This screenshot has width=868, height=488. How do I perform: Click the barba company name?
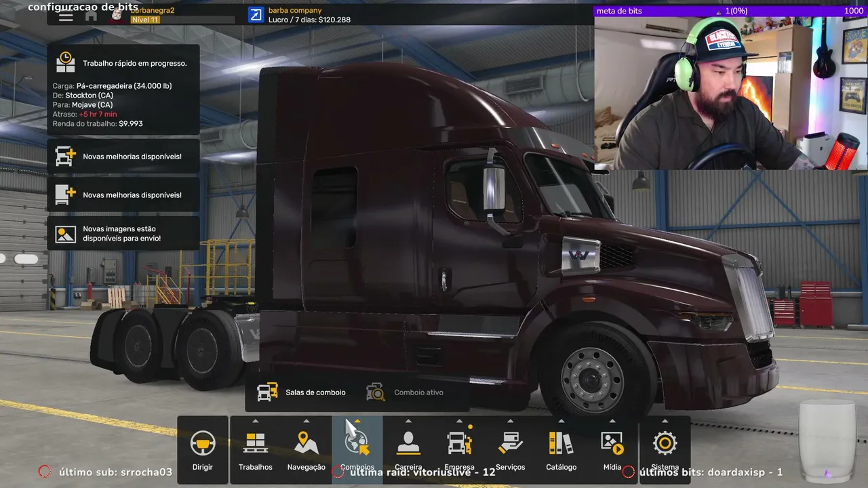pyautogui.click(x=295, y=10)
